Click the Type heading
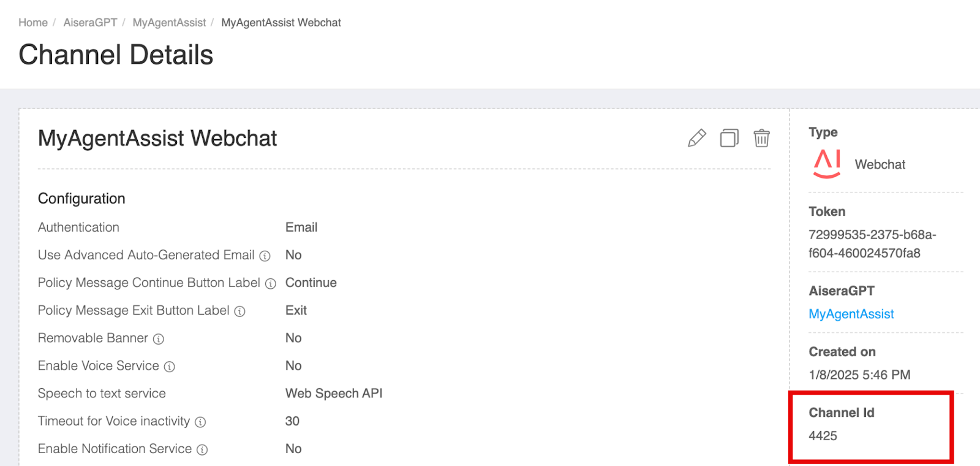Image resolution: width=980 pixels, height=466 pixels. click(823, 132)
